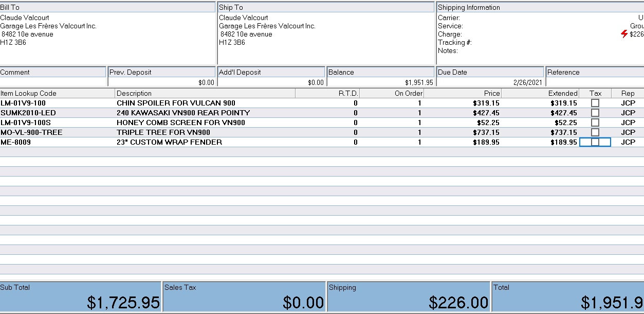The height and width of the screenshot is (314, 644).
Task: Click the Carrier label in Shipping Information
Action: [449, 18]
